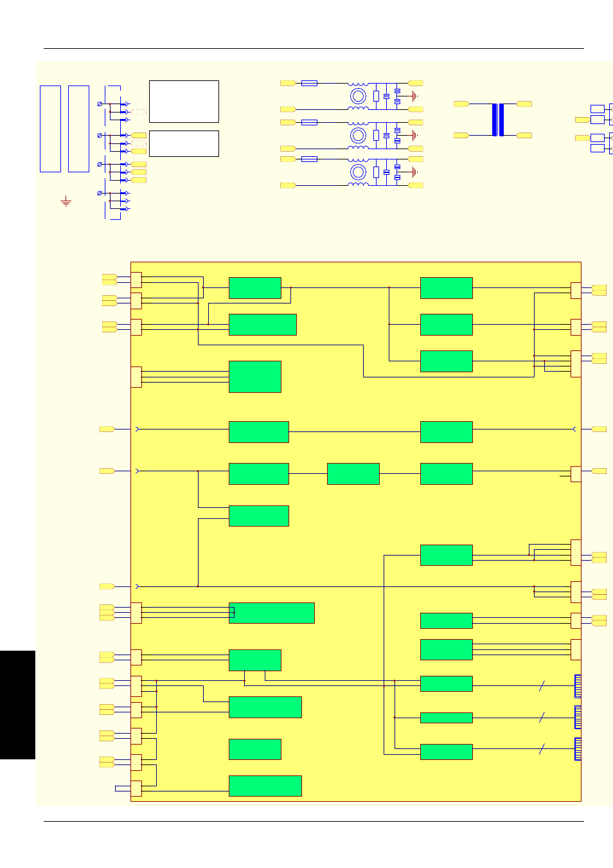The image size is (613, 868).
Task: Click the top-left green block inside yellow sheet
Action: pos(255,288)
